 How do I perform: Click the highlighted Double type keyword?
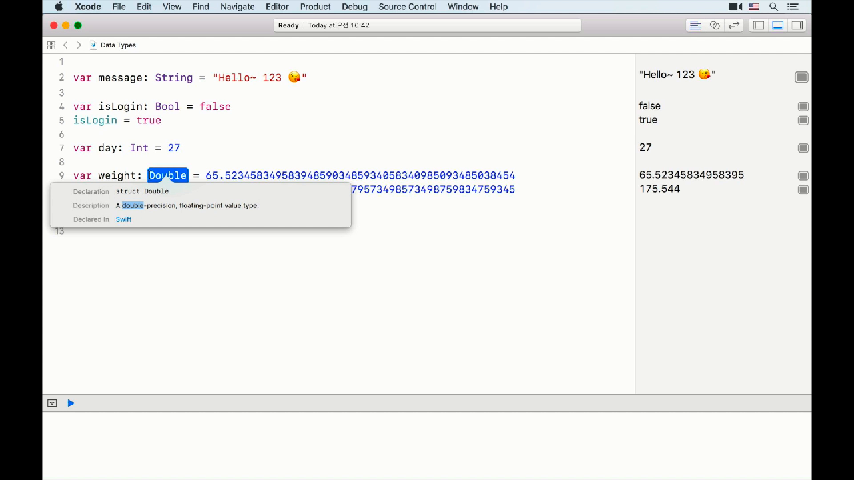click(168, 175)
